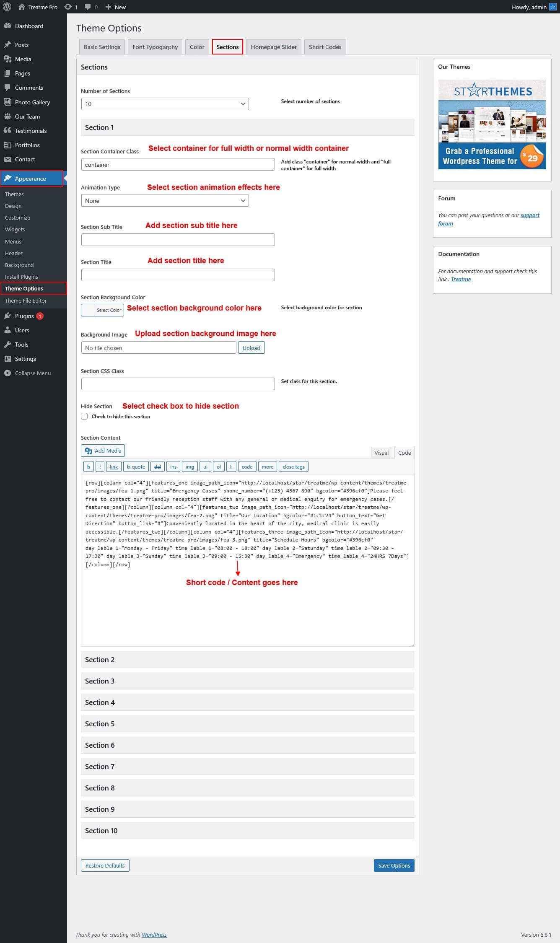This screenshot has height=943, width=560.
Task: Switch to the Homepage Slider tab
Action: coord(273,47)
